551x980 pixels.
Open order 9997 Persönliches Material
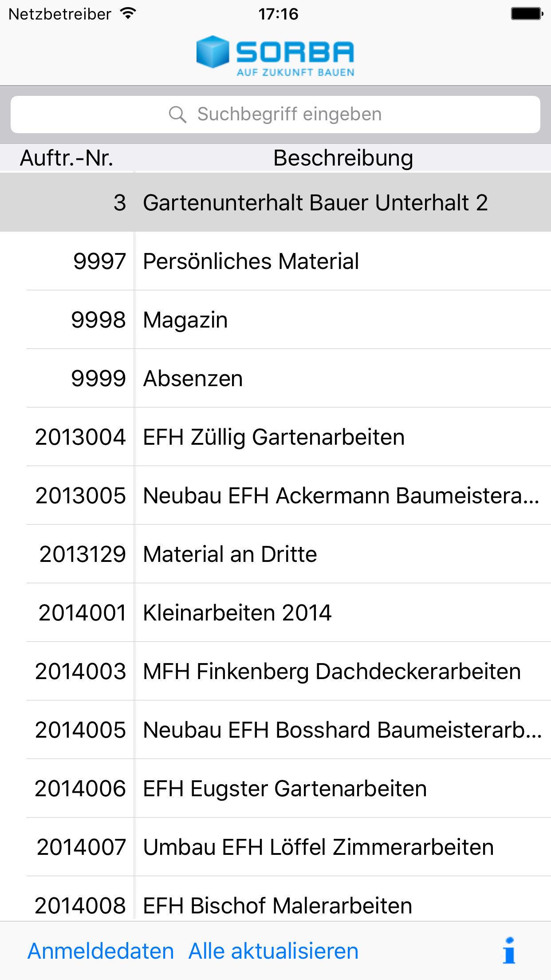click(x=275, y=261)
